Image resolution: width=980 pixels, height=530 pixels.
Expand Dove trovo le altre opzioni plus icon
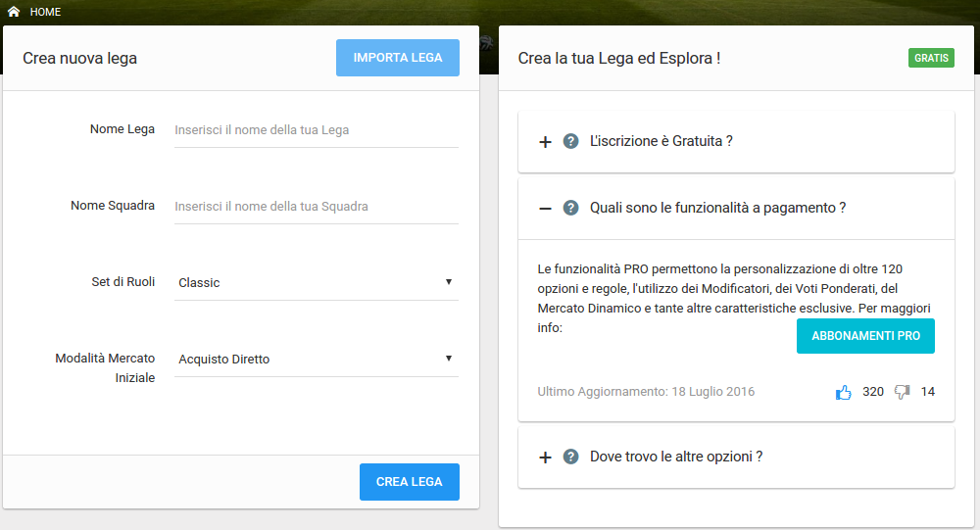click(x=546, y=458)
